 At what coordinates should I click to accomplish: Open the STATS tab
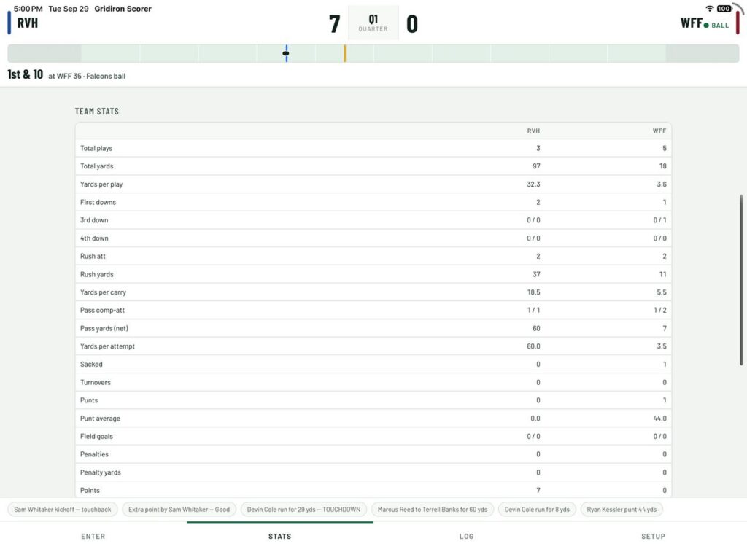pyautogui.click(x=279, y=536)
